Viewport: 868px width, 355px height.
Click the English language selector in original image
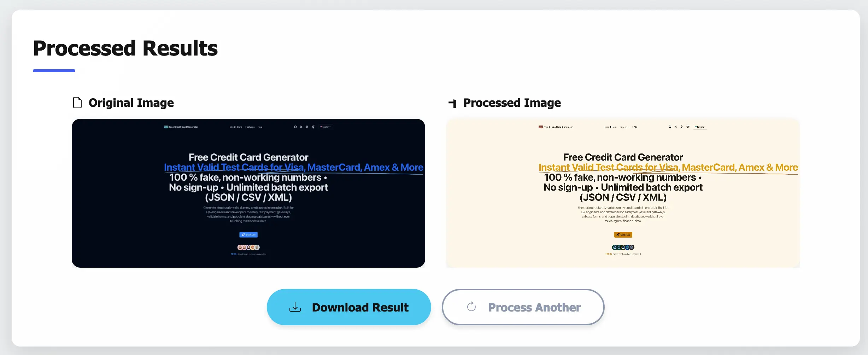point(325,127)
